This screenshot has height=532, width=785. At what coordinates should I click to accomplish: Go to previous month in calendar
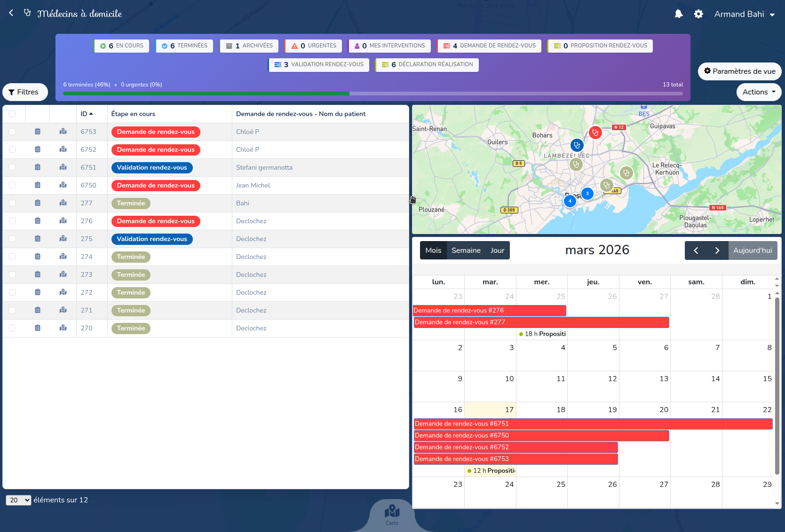point(696,250)
